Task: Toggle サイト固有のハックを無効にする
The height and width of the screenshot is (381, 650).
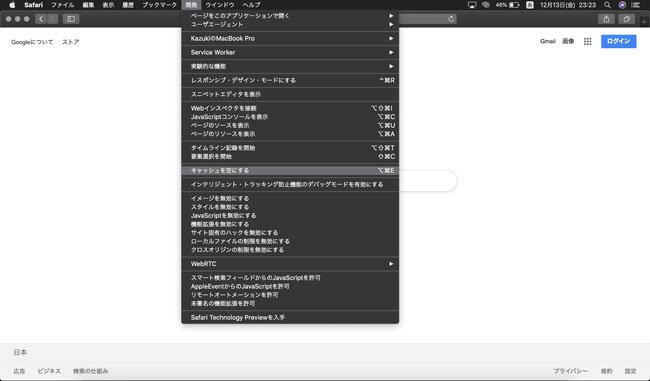Action: (x=290, y=233)
